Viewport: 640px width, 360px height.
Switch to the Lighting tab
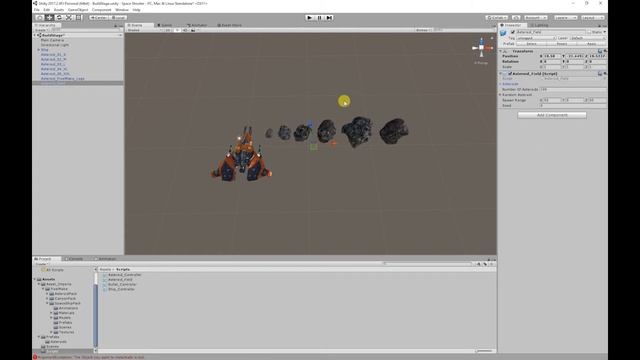(x=540, y=25)
